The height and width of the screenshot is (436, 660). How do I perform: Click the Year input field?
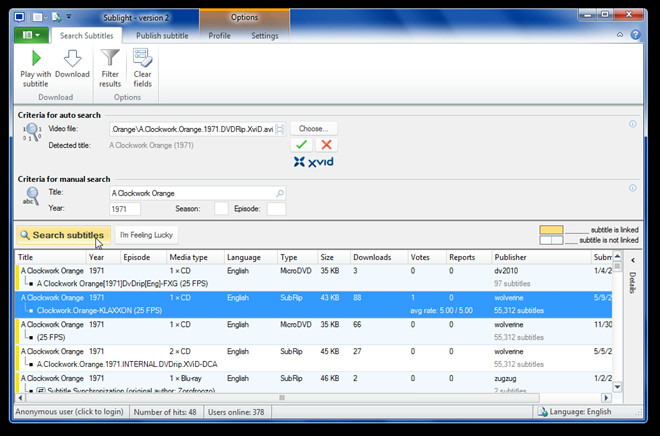pyautogui.click(x=125, y=209)
